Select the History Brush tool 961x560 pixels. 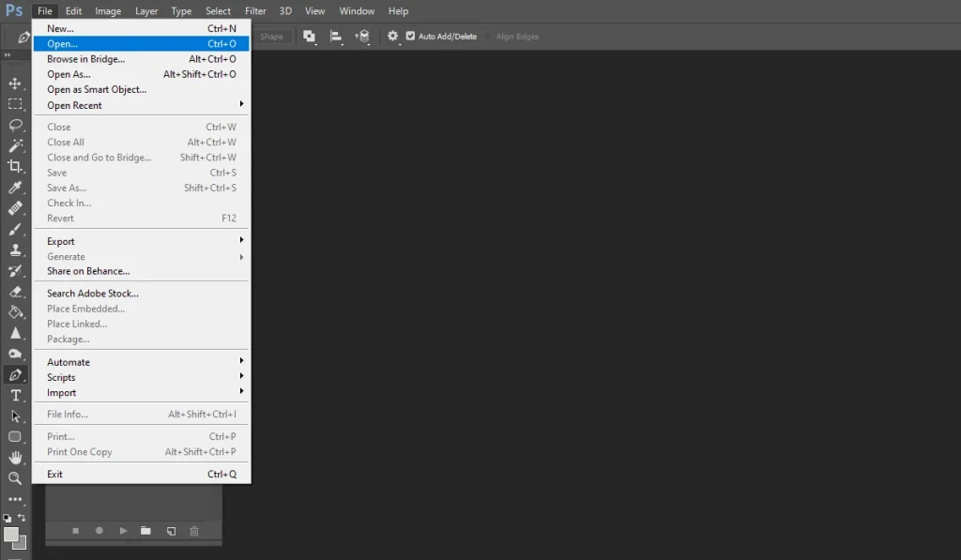coord(15,271)
